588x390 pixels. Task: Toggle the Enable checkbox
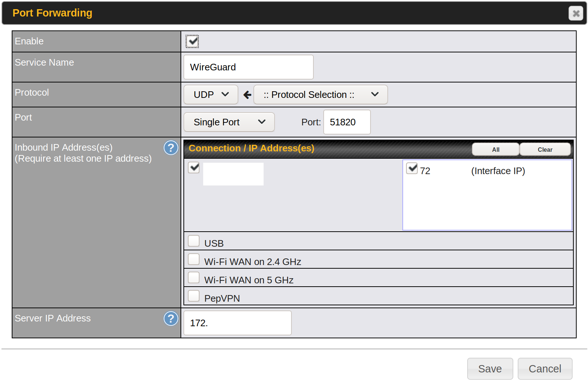(x=192, y=41)
